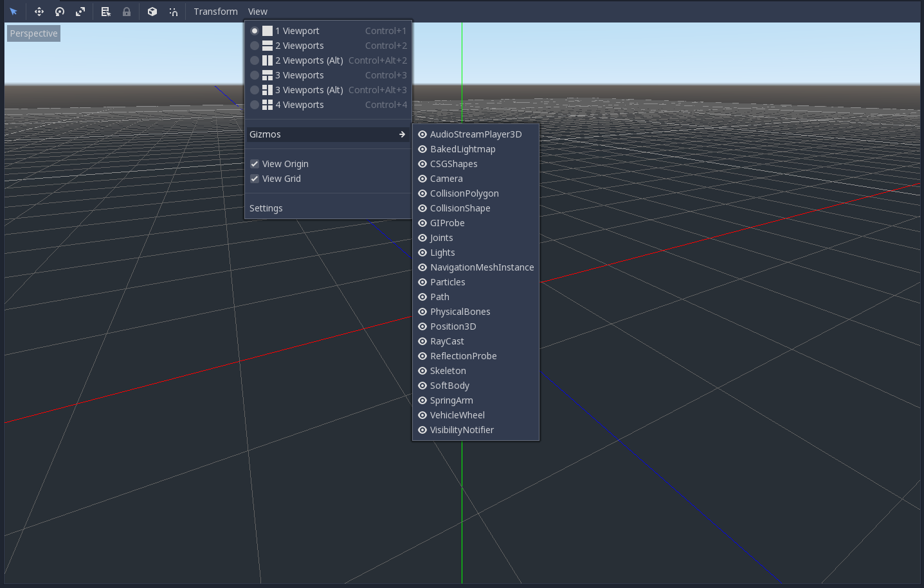The height and width of the screenshot is (588, 924).
Task: Hide the Lights gizmo
Action: (x=442, y=252)
